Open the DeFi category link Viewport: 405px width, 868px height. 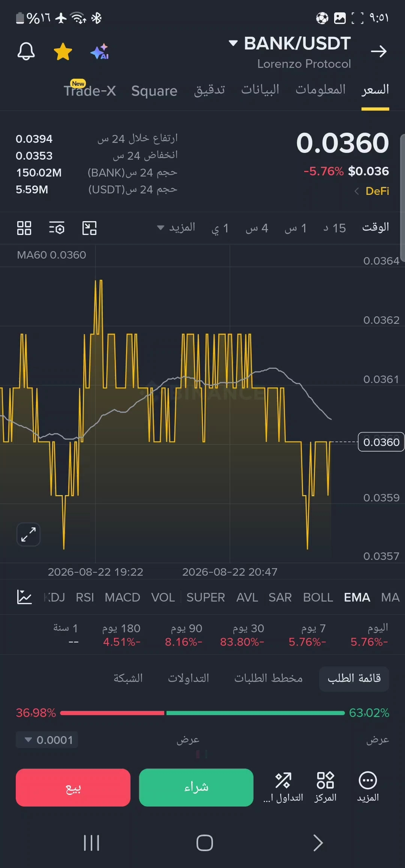(x=372, y=191)
